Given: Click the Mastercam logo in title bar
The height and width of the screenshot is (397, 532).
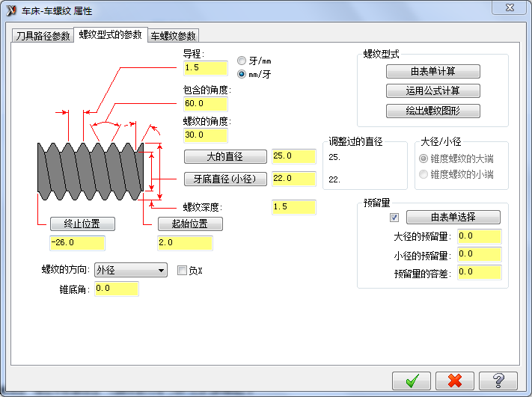Looking at the screenshot, I should click(x=11, y=10).
